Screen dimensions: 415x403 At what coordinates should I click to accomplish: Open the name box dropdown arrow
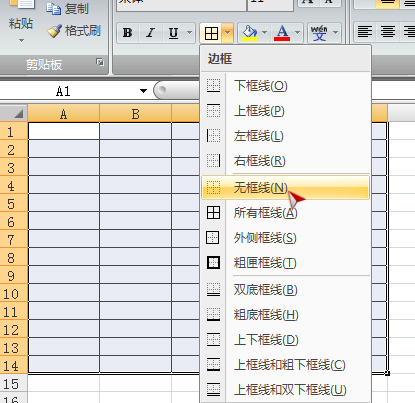click(x=143, y=91)
